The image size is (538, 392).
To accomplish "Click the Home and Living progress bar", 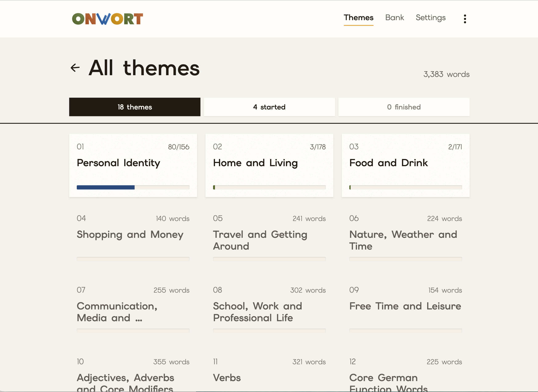I will (x=269, y=187).
